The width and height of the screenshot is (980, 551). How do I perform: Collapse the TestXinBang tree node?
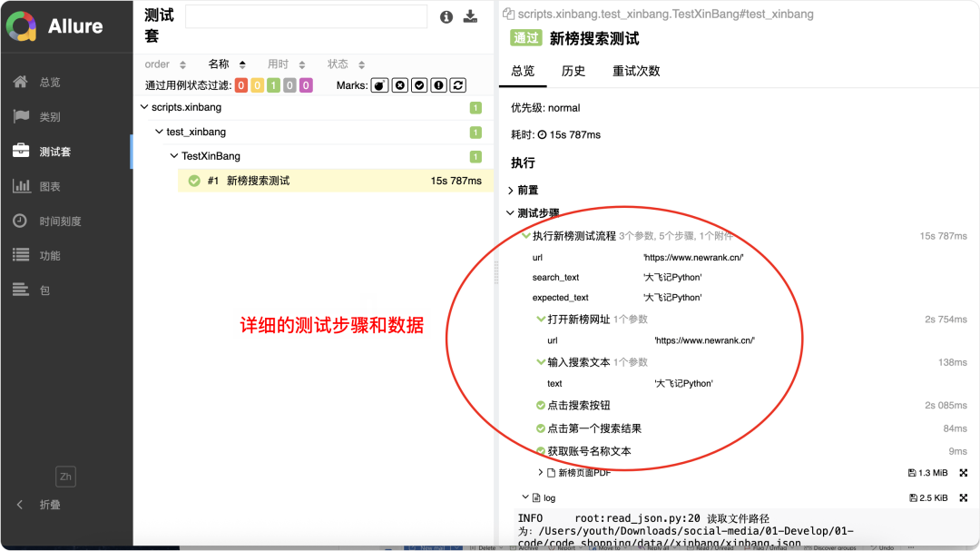click(x=174, y=156)
